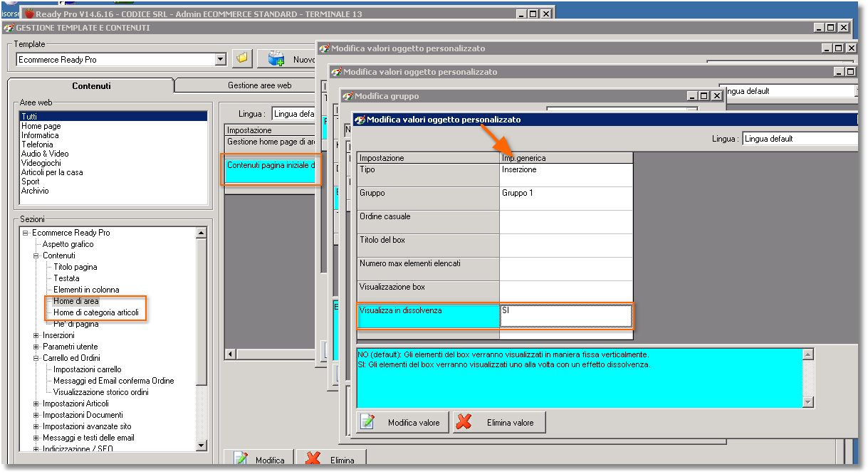868x474 pixels.
Task: Select Impostazioni carrello tree item
Action: pos(88,369)
